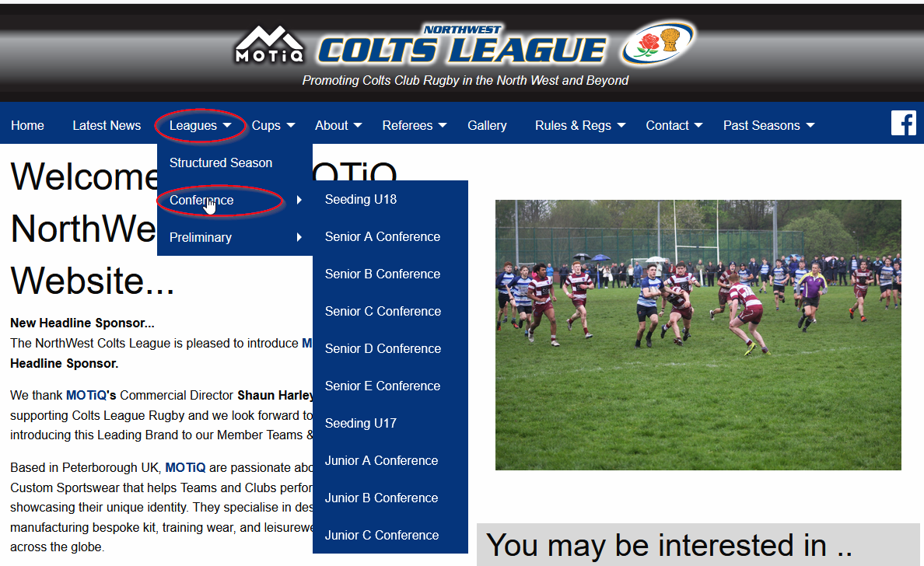This screenshot has width=924, height=566.
Task: Choose Seeding U18 in submenu
Action: tap(361, 199)
